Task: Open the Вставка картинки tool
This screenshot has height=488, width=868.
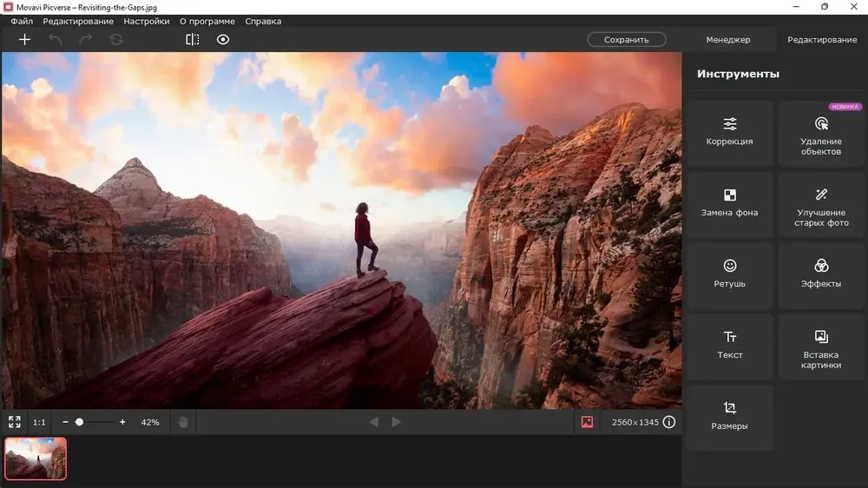Action: 821,346
